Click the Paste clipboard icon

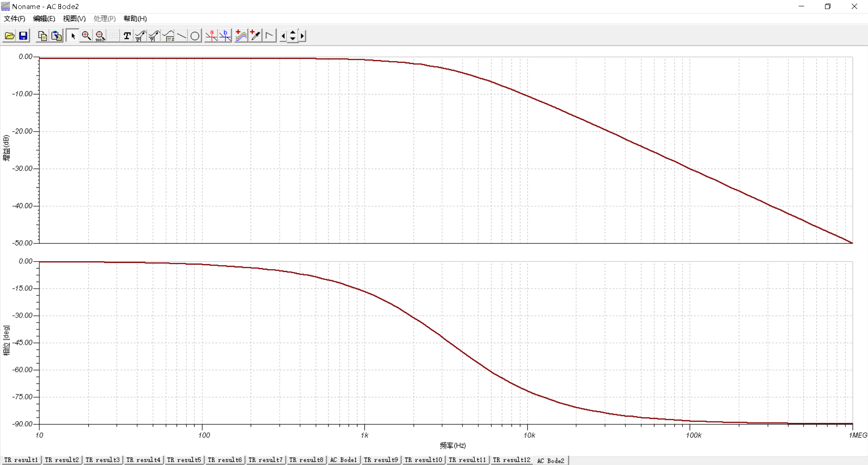pyautogui.click(x=57, y=36)
